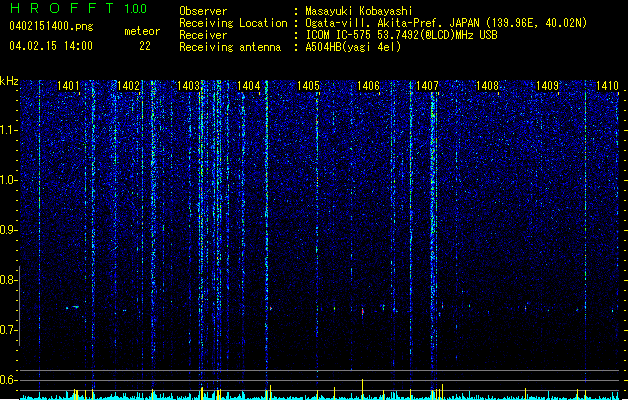629x400 pixels.
Task: Select the filename 0402151400.png
Action: pyautogui.click(x=51, y=26)
